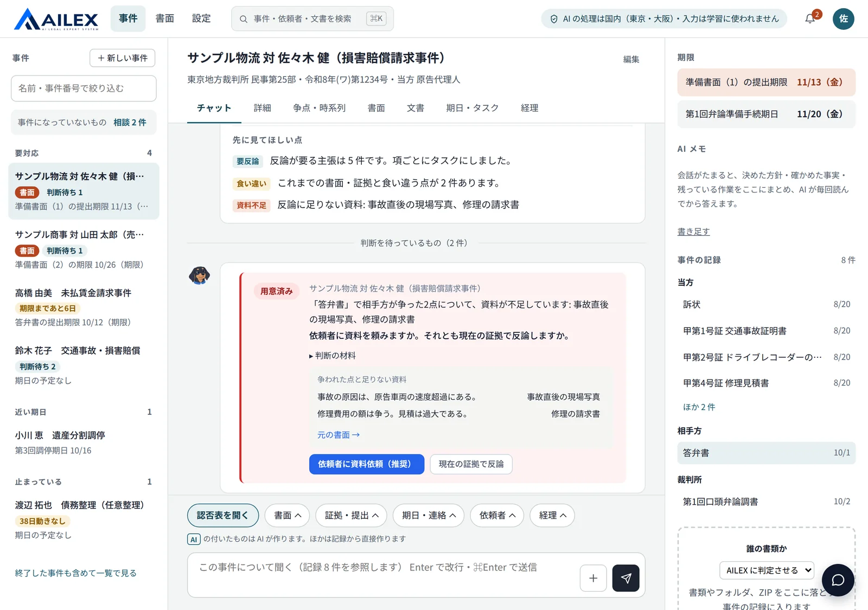Open the 証拠・提出 action menu chip
Image resolution: width=868 pixels, height=610 pixels.
click(x=351, y=515)
